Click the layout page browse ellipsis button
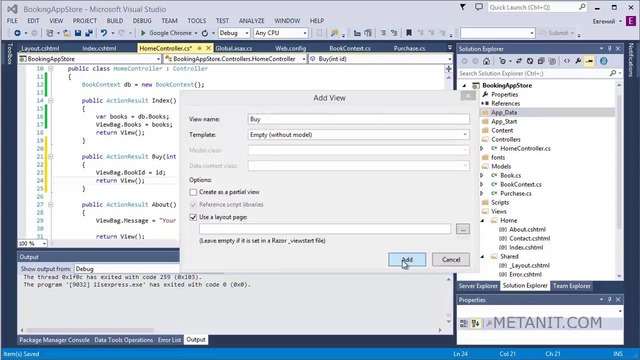The image size is (640, 360). (462, 229)
